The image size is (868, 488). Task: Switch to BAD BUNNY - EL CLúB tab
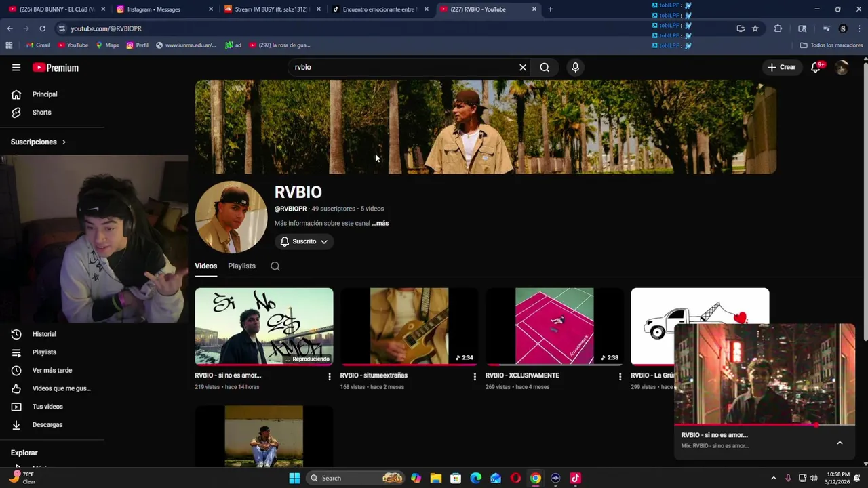point(56,9)
